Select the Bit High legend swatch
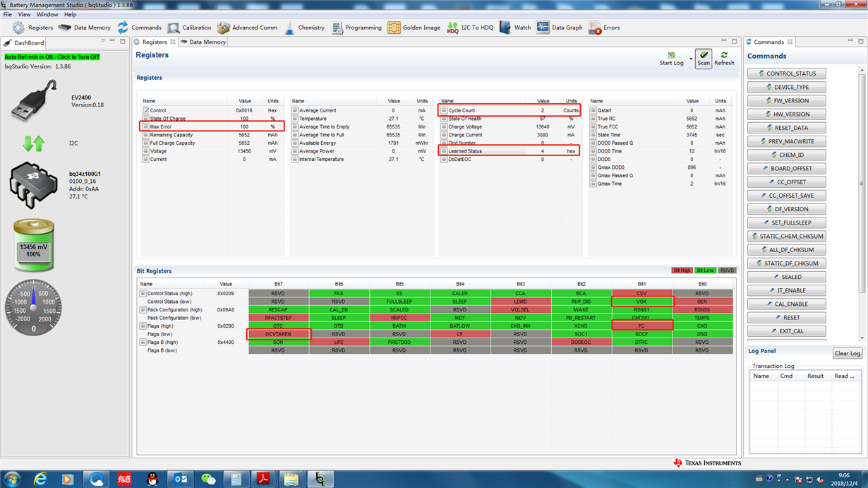 tap(682, 270)
